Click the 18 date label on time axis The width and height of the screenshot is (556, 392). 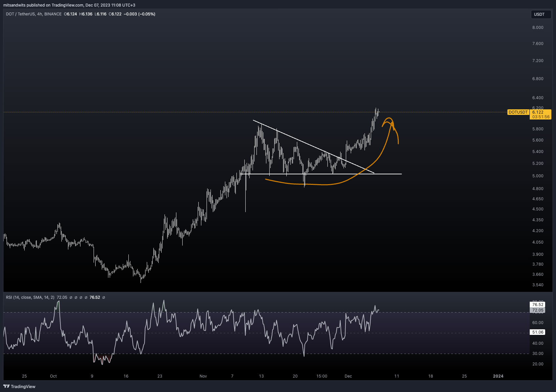tap(431, 376)
